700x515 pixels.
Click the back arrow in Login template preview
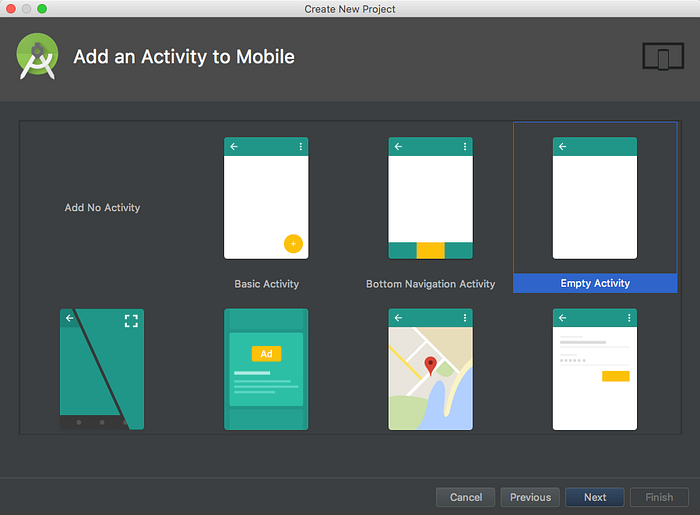click(x=562, y=318)
